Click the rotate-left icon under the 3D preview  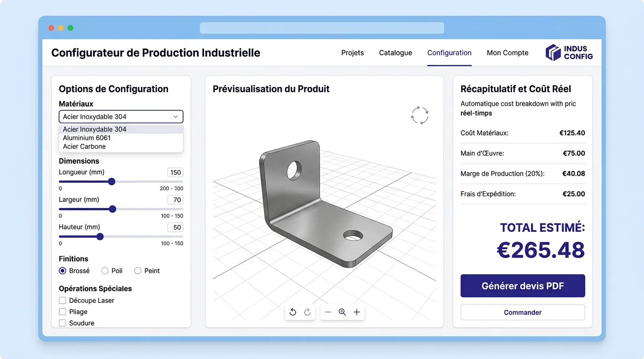click(293, 312)
